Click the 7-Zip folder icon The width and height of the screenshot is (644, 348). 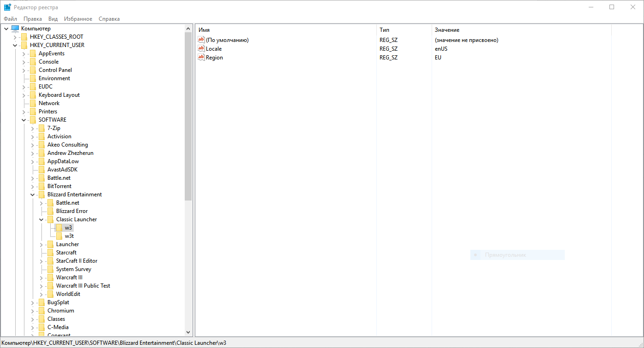click(41, 128)
